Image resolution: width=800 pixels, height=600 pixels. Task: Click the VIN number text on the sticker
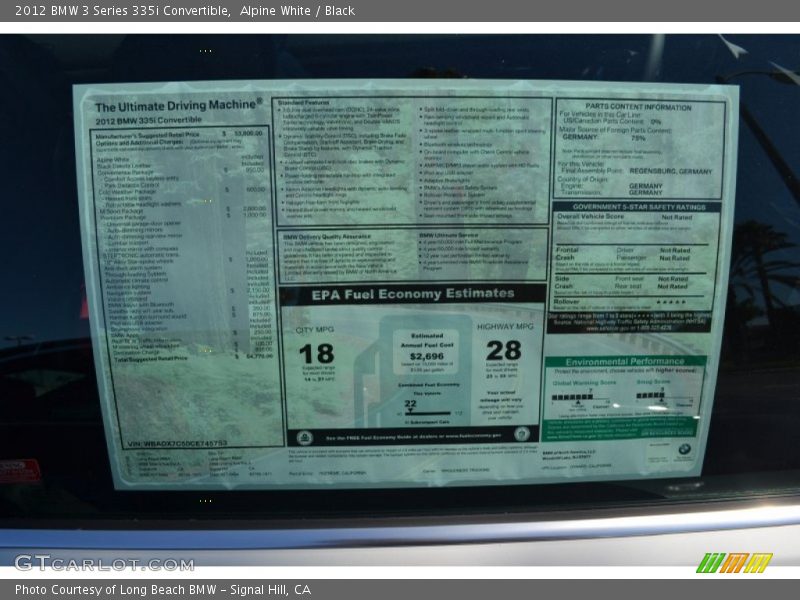tap(177, 443)
